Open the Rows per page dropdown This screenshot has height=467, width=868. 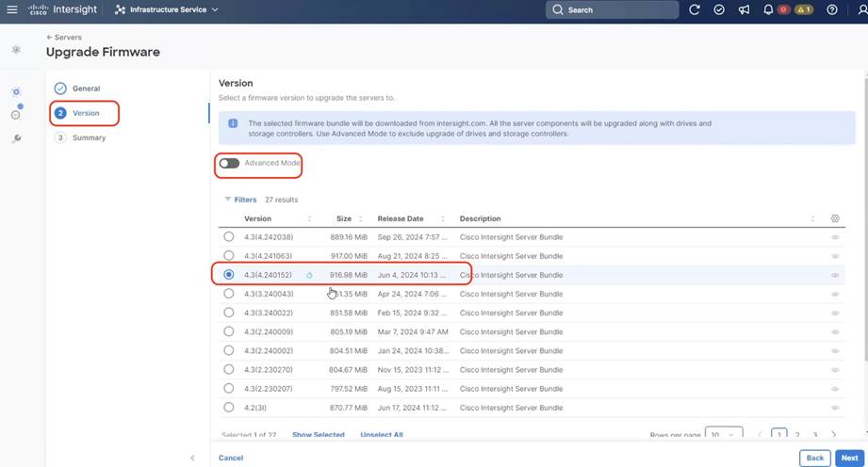click(723, 434)
